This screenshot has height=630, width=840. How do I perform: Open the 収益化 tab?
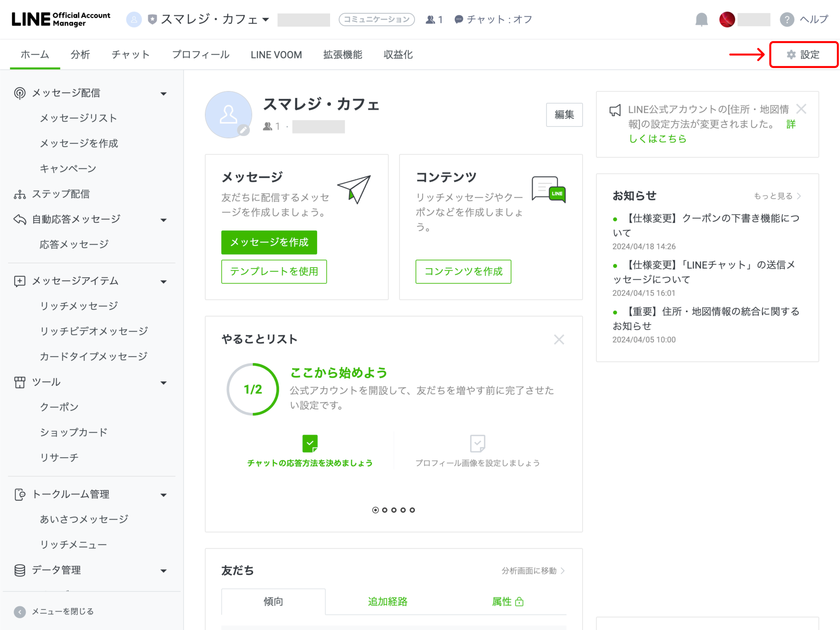point(398,55)
